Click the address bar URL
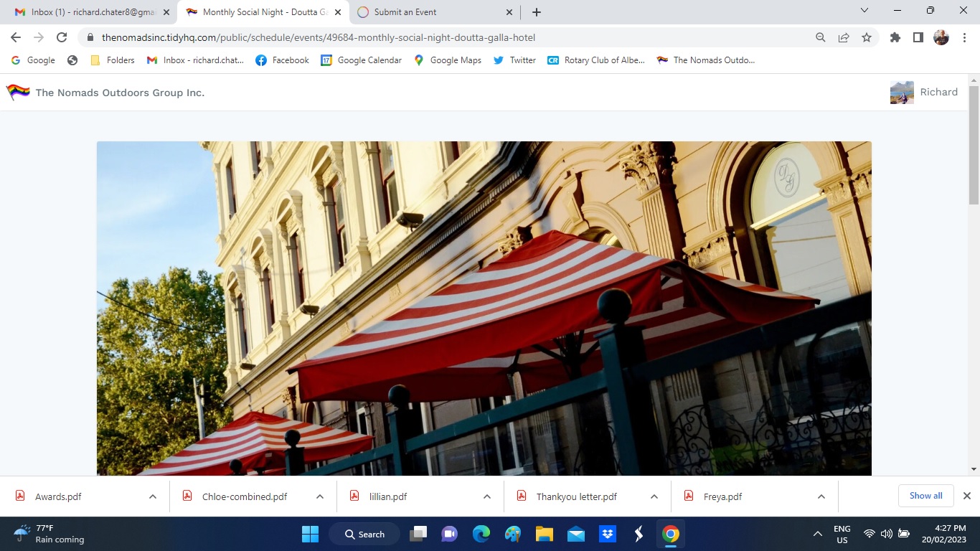Viewport: 980px width, 551px height. click(x=319, y=37)
